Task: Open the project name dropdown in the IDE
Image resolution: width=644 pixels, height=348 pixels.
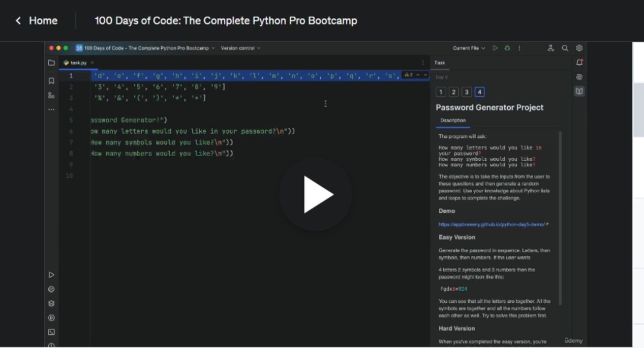Action: [149, 48]
